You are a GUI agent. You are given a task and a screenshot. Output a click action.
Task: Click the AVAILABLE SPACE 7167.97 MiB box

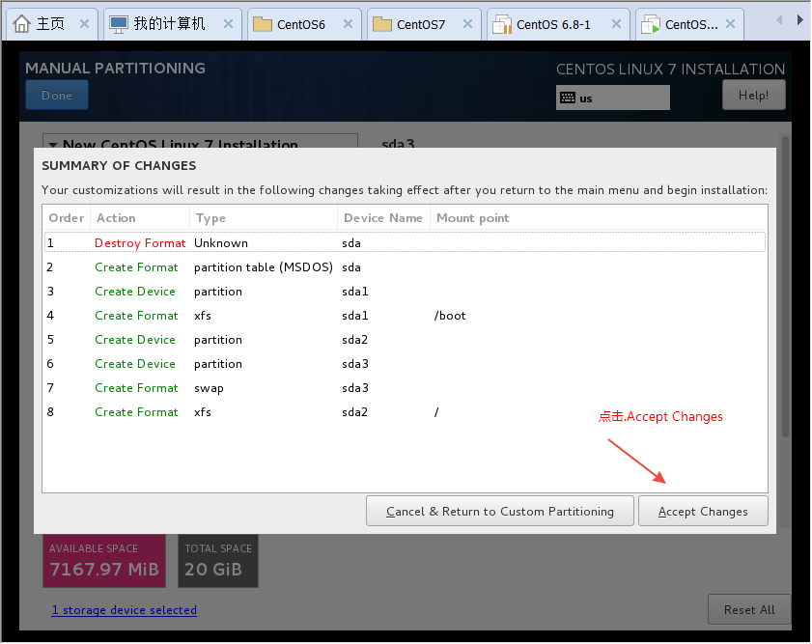coord(104,562)
